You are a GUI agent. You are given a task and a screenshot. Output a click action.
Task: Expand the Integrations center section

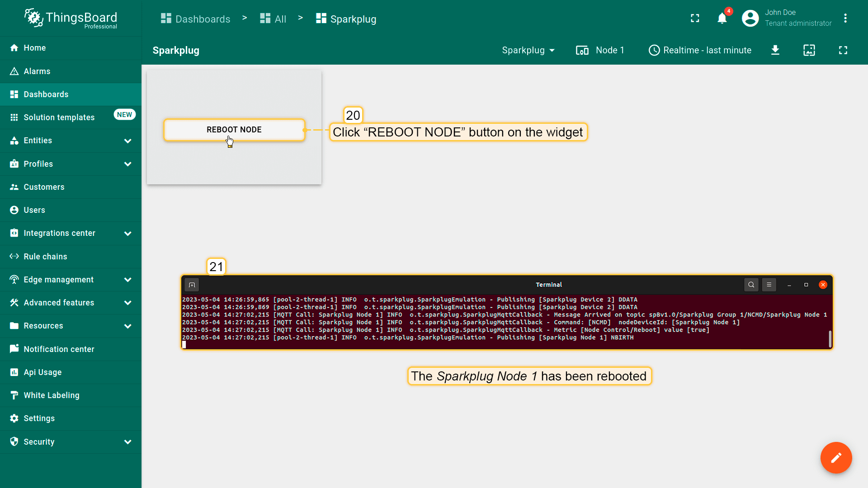[128, 234]
